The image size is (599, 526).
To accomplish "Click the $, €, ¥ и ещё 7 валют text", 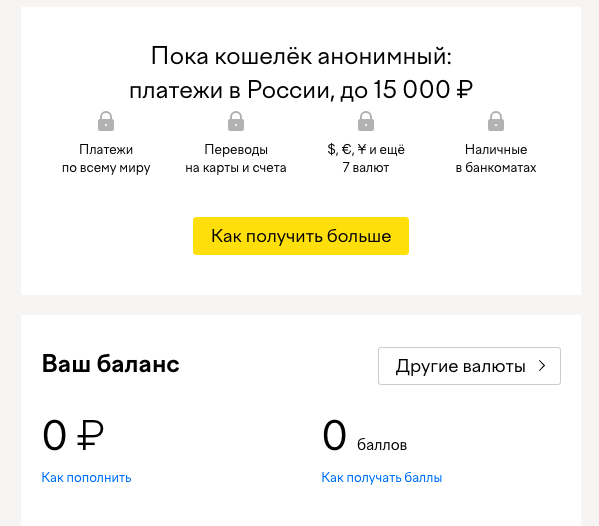I will (366, 159).
